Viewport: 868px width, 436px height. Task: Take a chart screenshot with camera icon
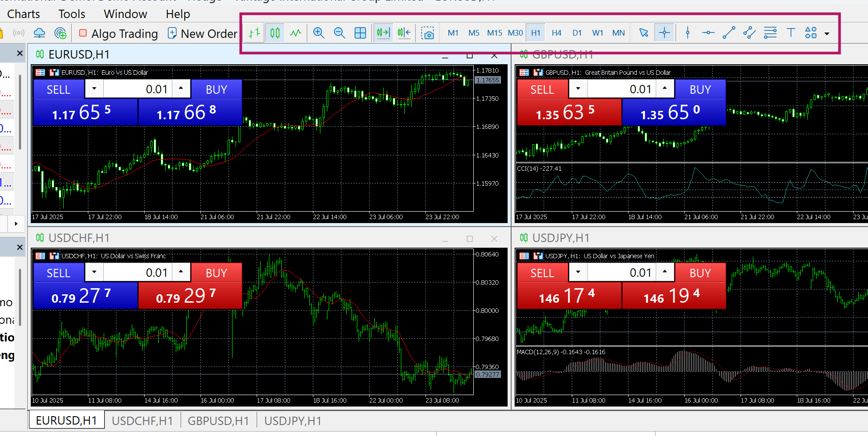[x=427, y=33]
